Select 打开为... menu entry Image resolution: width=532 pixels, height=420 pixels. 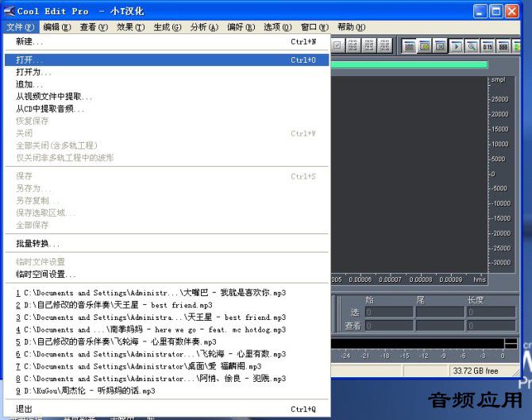(166, 72)
